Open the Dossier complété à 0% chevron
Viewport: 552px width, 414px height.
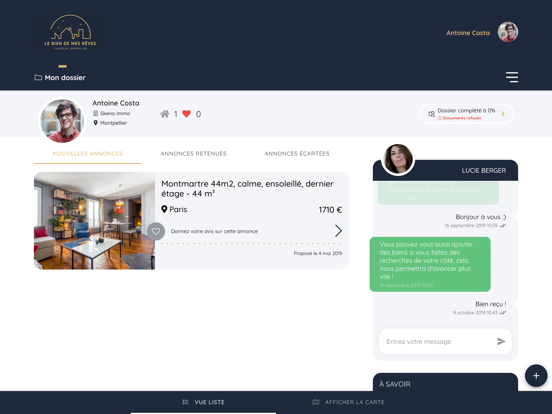pyautogui.click(x=503, y=114)
